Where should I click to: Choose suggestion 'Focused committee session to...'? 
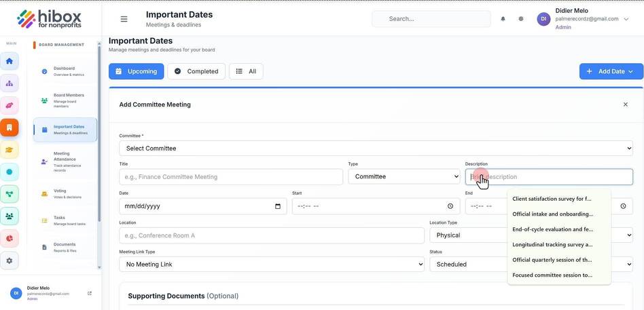click(559, 275)
